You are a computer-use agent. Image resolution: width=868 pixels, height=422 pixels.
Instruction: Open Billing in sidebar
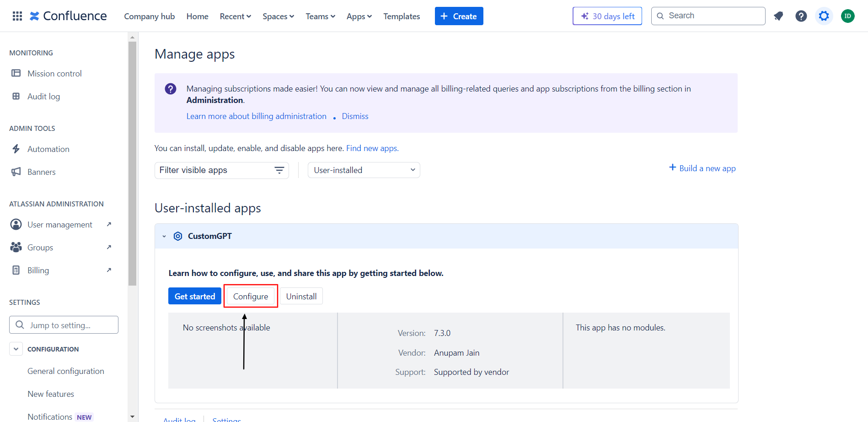(x=38, y=271)
